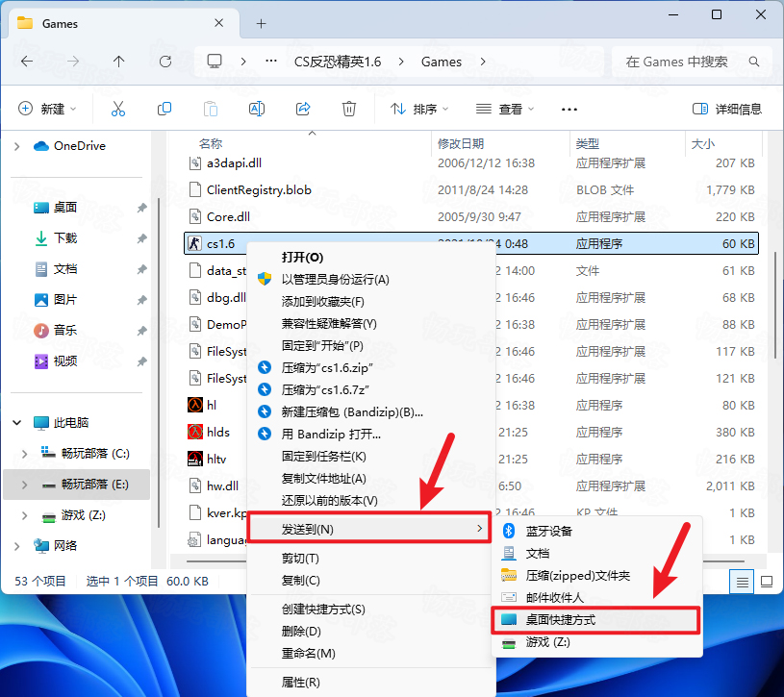Click the This PC monitor icon in address bar

pyautogui.click(x=215, y=61)
